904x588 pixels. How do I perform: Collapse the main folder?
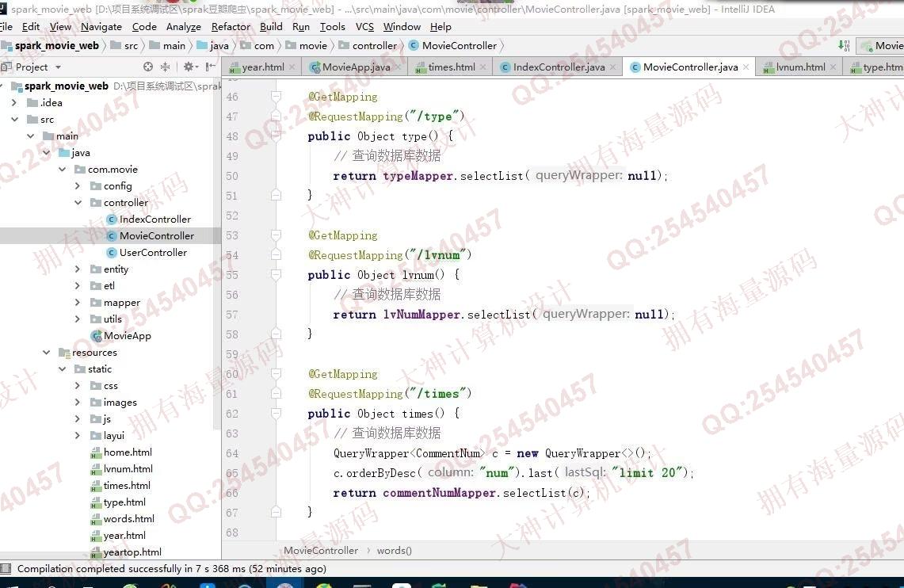click(30, 136)
